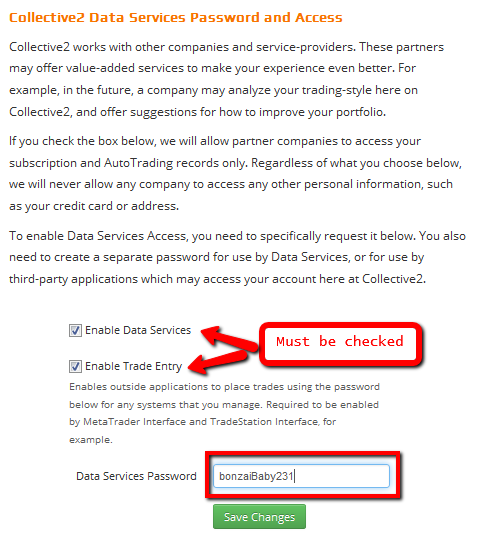Click the phrase "credit card or address"

click(116, 206)
